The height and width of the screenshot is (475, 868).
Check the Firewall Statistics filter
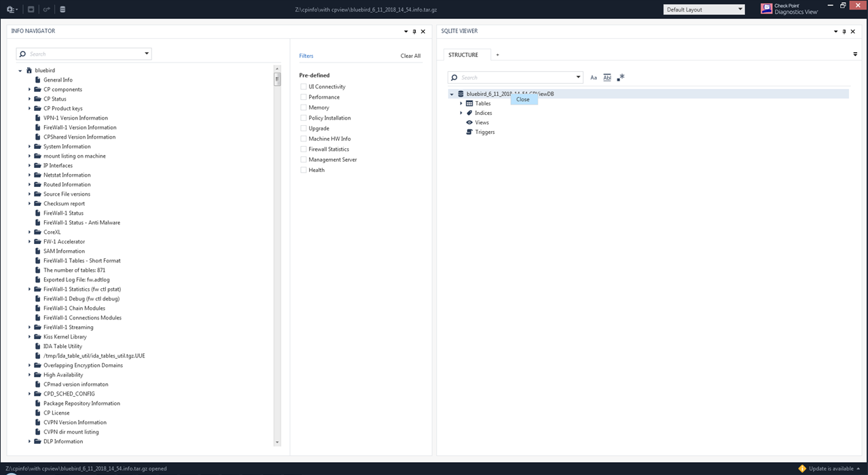pyautogui.click(x=304, y=149)
